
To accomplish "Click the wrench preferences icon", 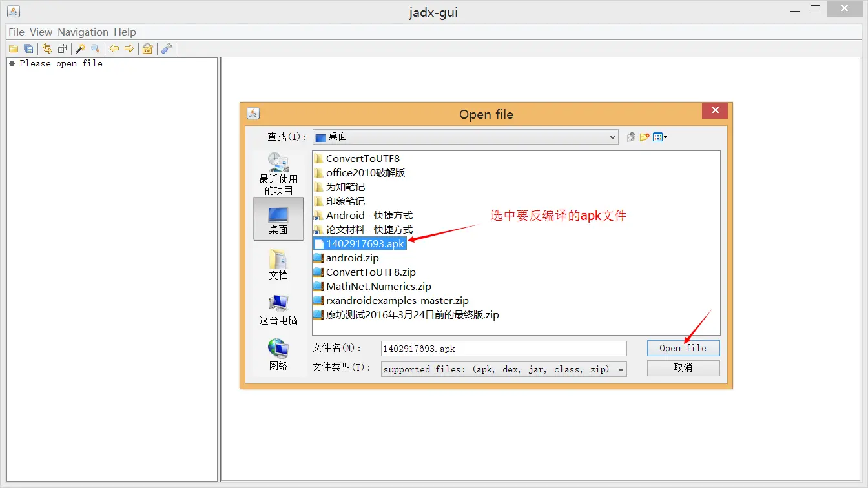I will (x=166, y=48).
